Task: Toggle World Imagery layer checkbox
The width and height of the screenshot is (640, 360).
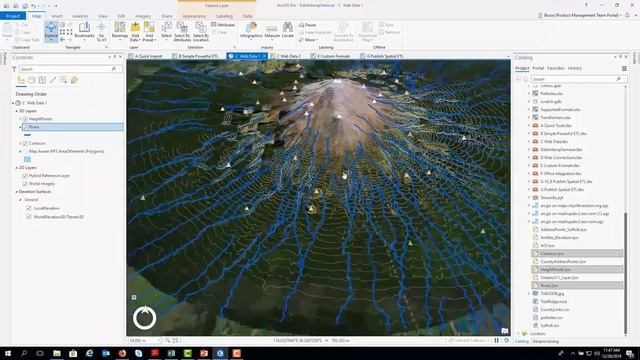Action: point(25,184)
